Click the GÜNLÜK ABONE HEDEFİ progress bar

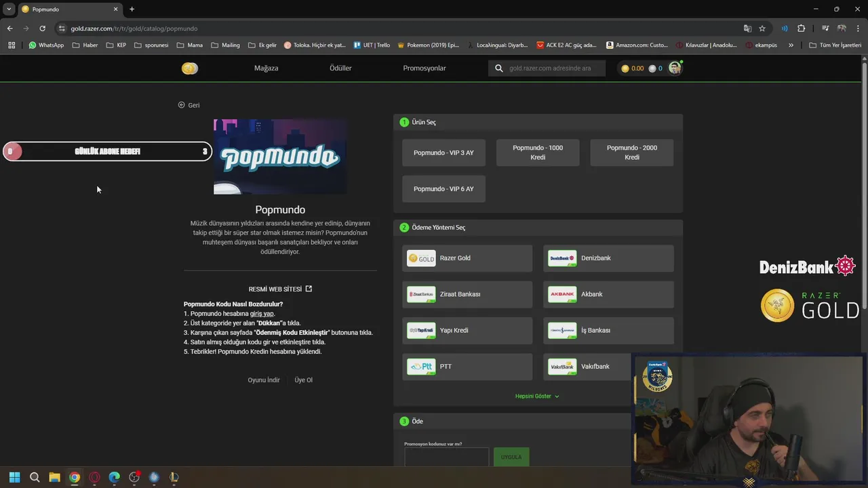(107, 151)
